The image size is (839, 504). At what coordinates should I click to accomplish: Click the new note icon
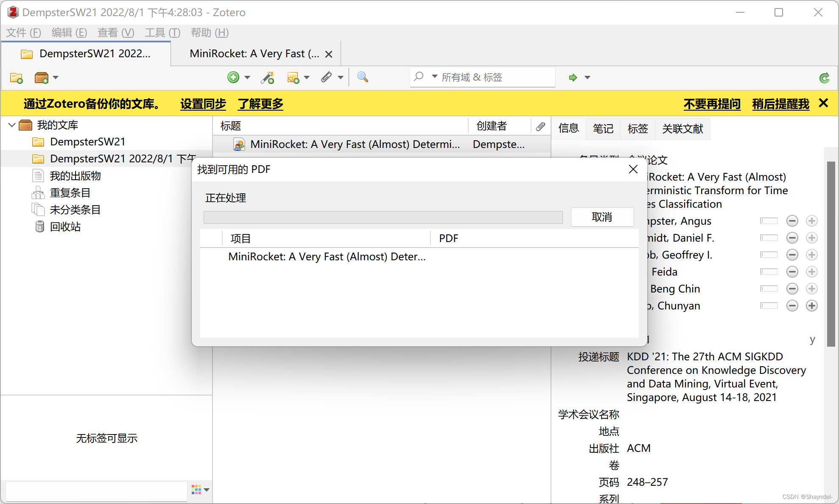293,77
